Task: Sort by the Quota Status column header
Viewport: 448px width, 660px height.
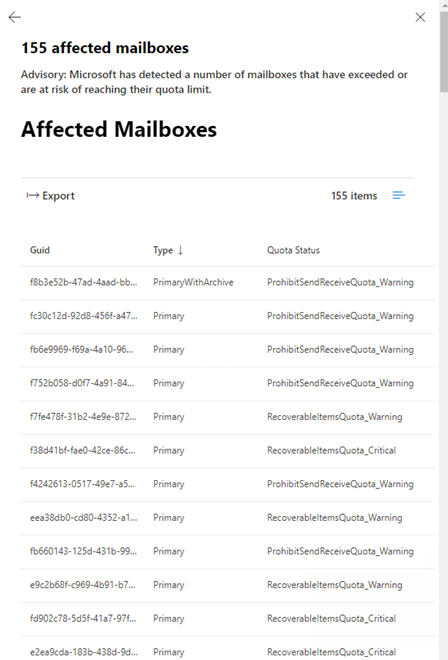Action: click(293, 250)
